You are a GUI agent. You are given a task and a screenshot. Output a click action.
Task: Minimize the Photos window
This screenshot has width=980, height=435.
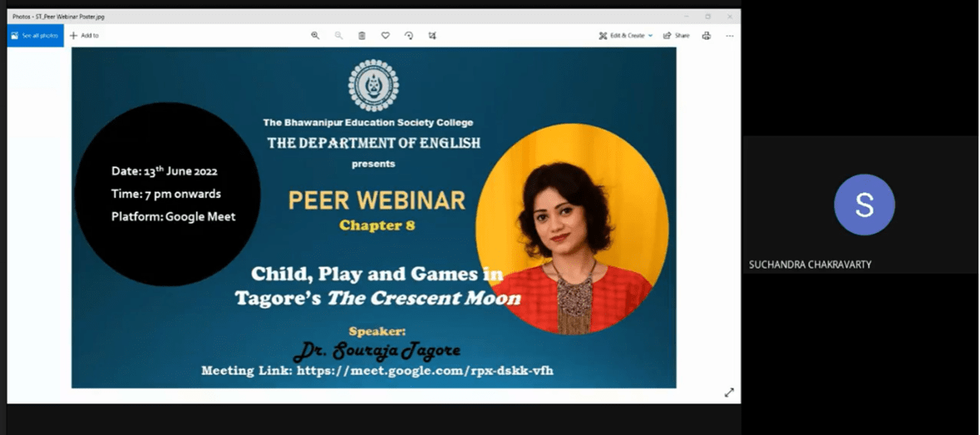click(x=686, y=16)
